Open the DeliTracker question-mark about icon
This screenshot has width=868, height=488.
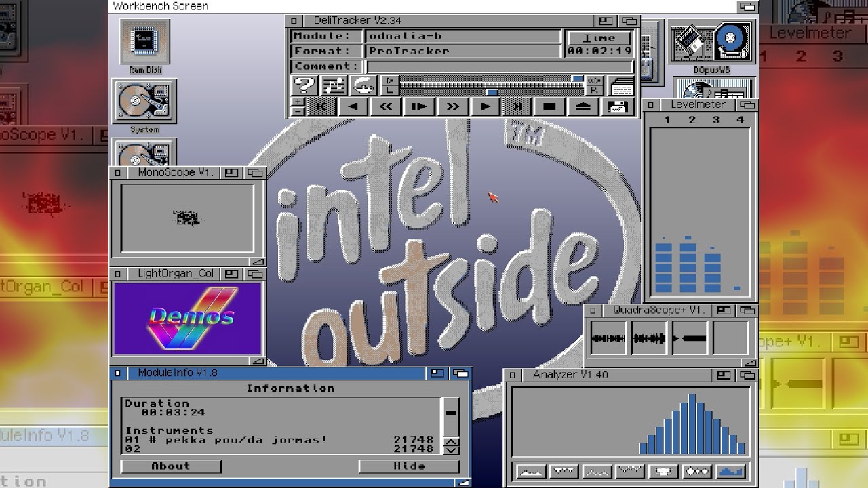coord(304,85)
